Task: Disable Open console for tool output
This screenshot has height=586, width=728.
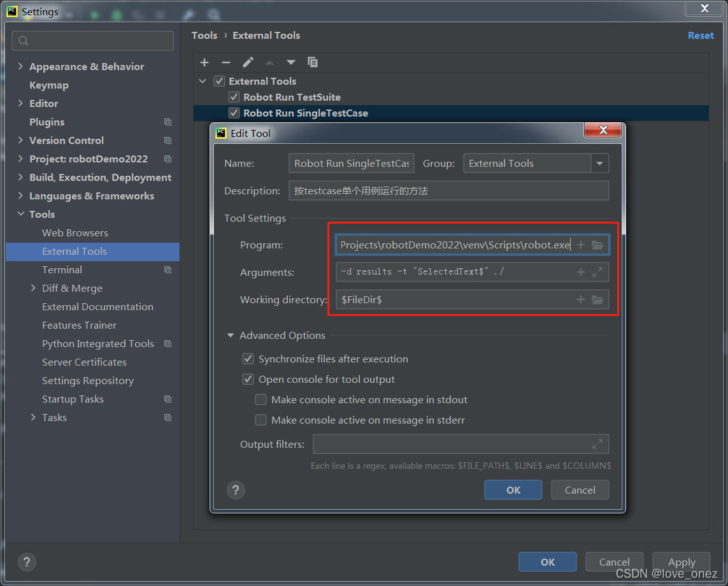Action: tap(248, 379)
